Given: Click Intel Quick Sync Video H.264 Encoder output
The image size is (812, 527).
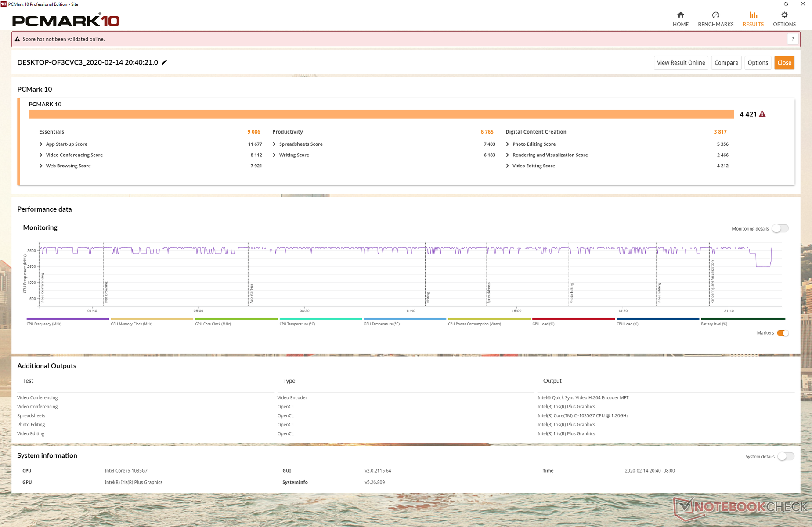Looking at the screenshot, I should click(583, 398).
